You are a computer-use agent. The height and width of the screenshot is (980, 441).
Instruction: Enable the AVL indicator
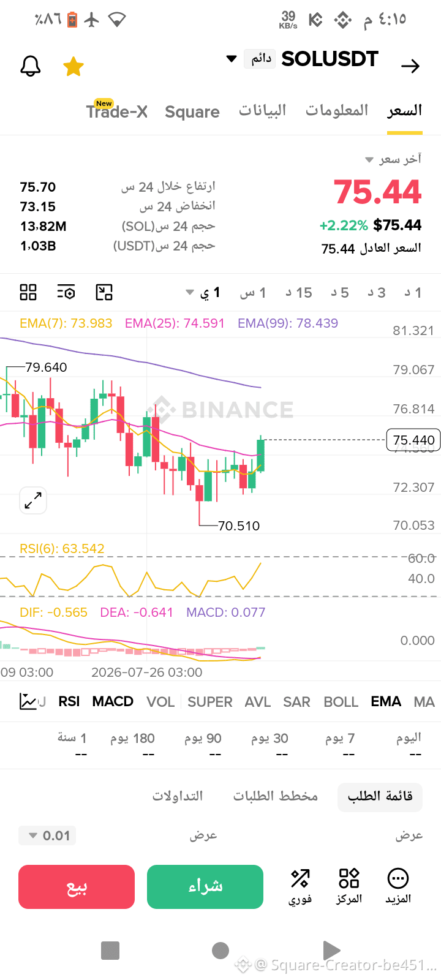pos(258,702)
